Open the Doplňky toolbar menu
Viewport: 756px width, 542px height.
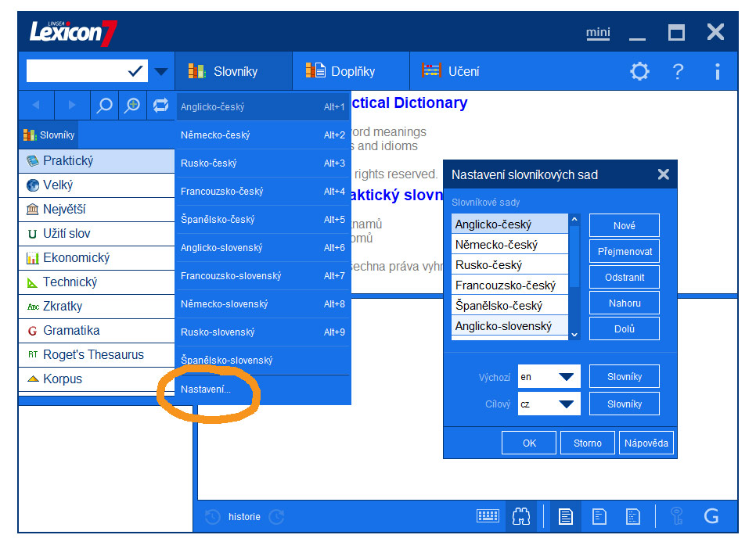351,71
